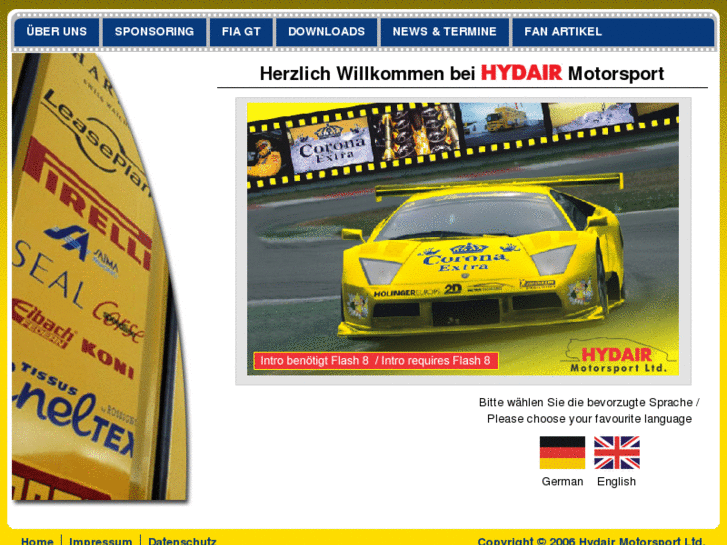
Task: Open the SPONSORING navigation item
Action: coord(154,32)
